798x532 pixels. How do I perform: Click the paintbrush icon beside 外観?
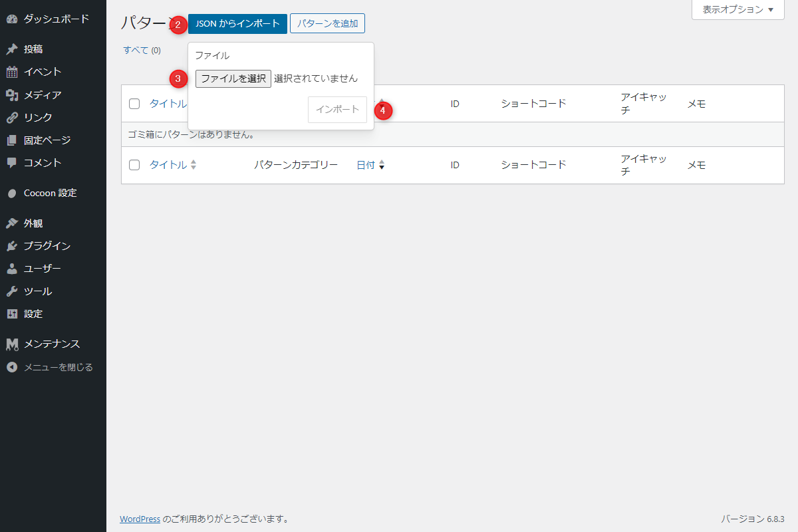tap(12, 223)
